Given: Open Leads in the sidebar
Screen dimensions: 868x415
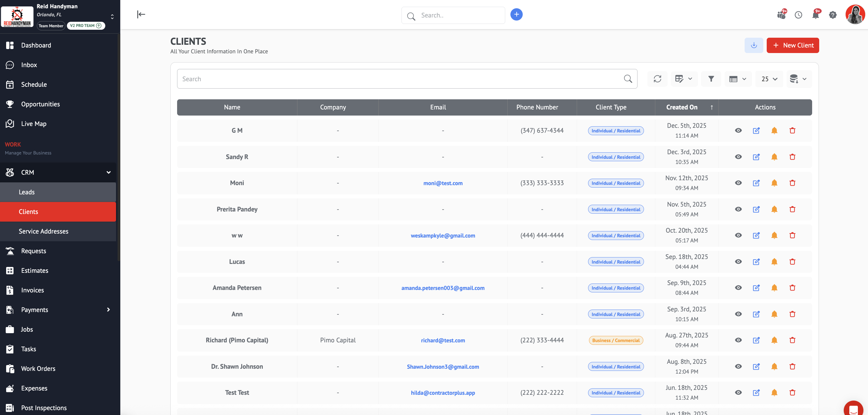Looking at the screenshot, I should click(27, 192).
